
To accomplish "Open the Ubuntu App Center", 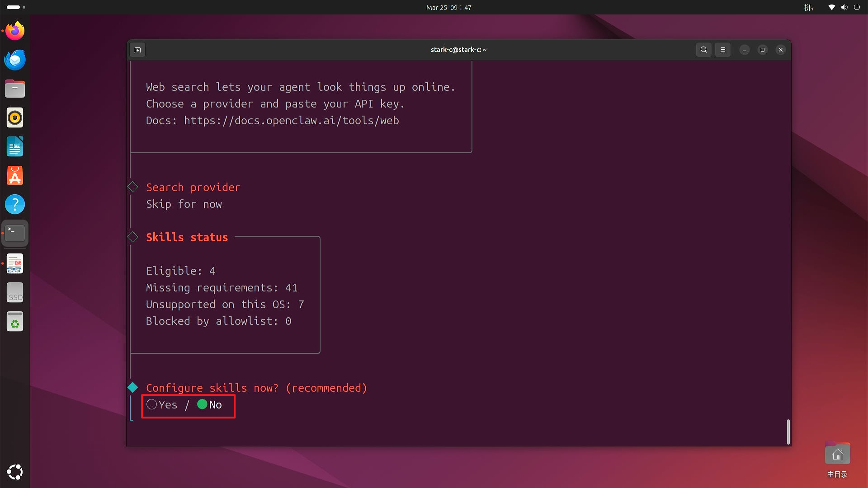I will click(15, 175).
